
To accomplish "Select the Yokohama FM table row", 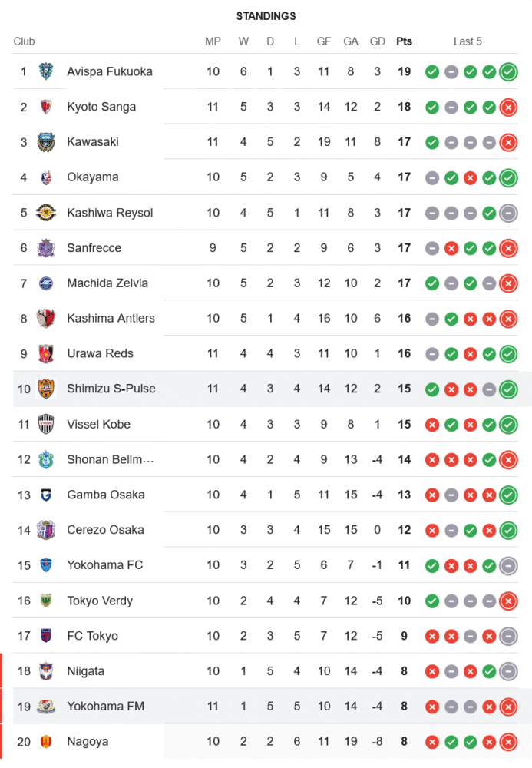I will click(x=266, y=707).
